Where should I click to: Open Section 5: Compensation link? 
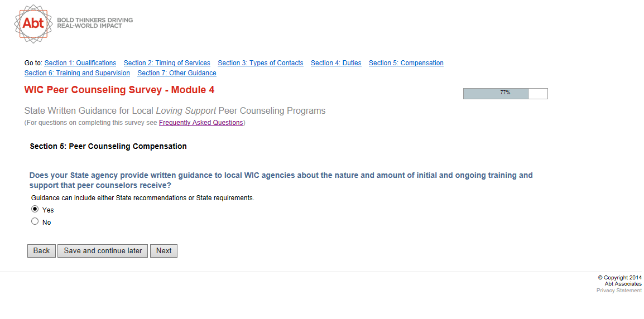pyautogui.click(x=406, y=63)
